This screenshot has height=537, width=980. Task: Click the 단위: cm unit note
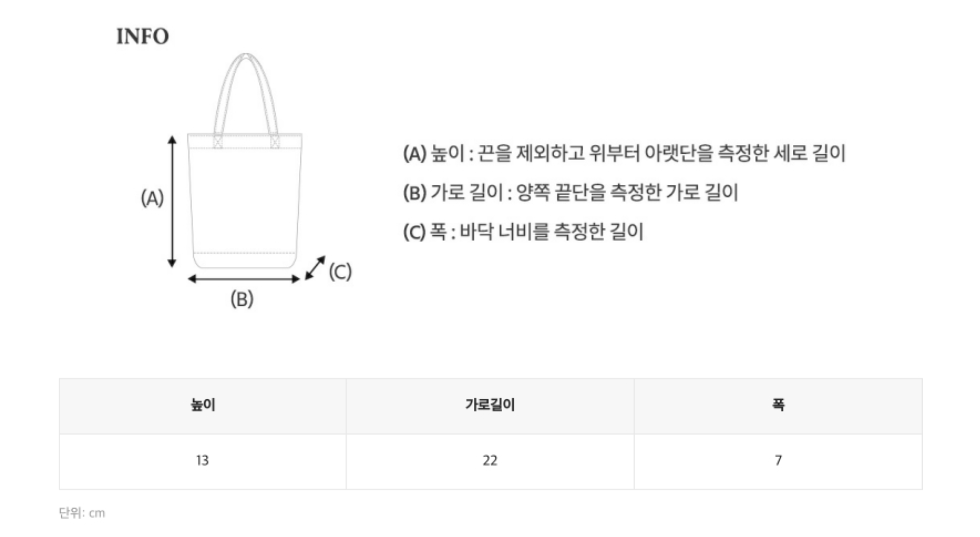point(82,513)
